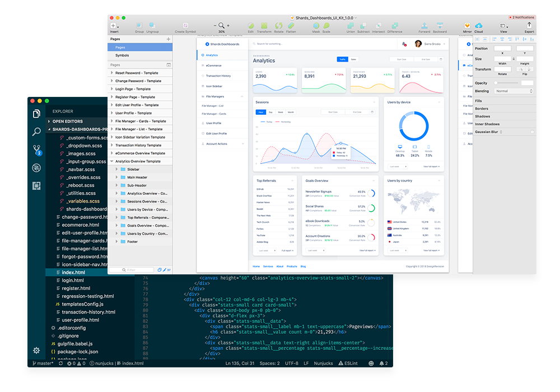The image size is (560, 392).
Task: Click Spaces: 2 indentation status item
Action: (x=270, y=363)
